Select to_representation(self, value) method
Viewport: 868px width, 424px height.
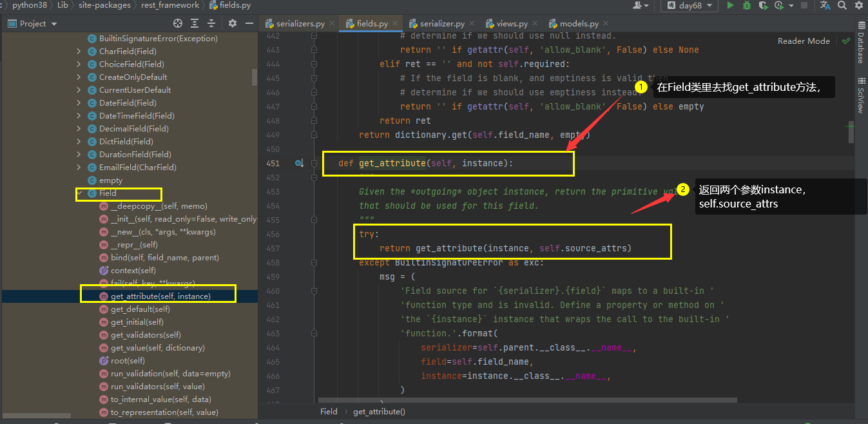(x=164, y=412)
